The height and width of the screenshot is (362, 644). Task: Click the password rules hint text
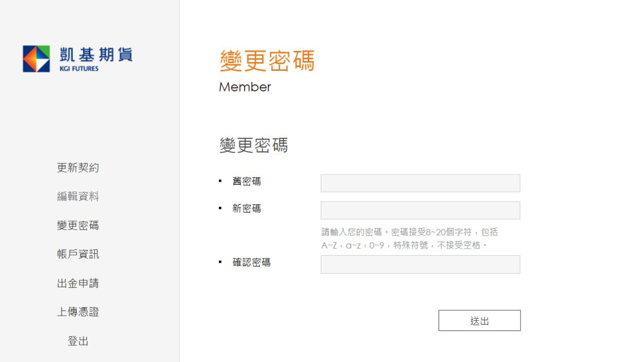pos(410,239)
